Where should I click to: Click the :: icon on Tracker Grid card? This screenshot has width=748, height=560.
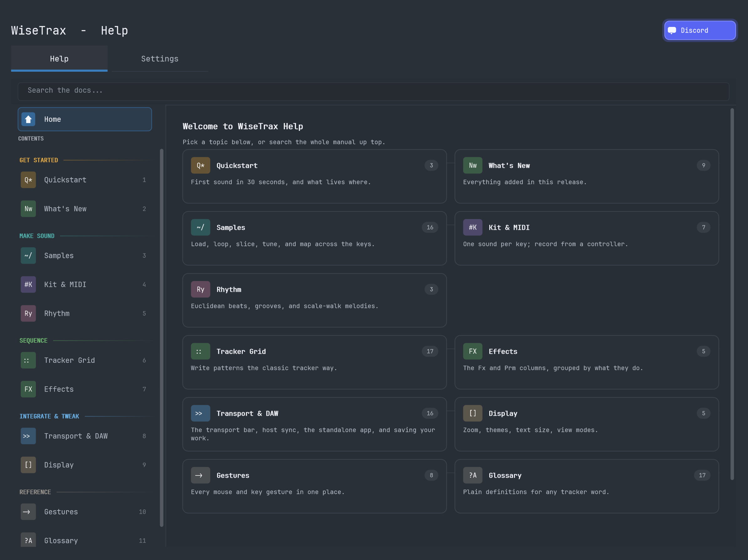[x=200, y=352]
